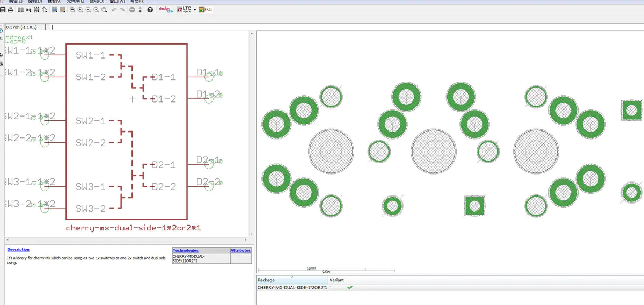The width and height of the screenshot is (644, 305).
Task: Redraw the view with the magnifier-dot icon
Action: (x=96, y=10)
